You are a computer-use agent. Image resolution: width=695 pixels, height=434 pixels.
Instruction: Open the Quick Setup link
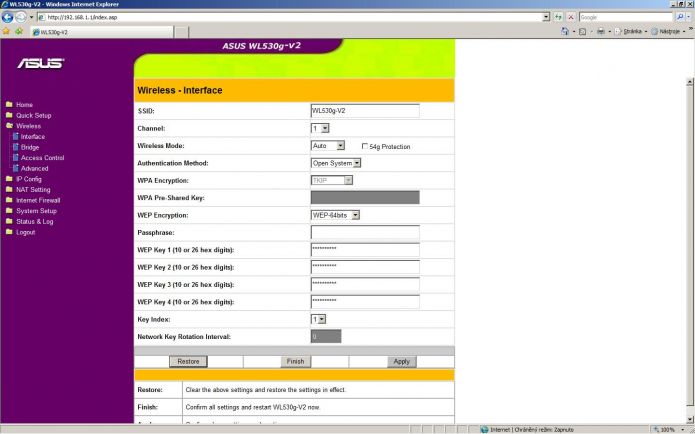34,115
